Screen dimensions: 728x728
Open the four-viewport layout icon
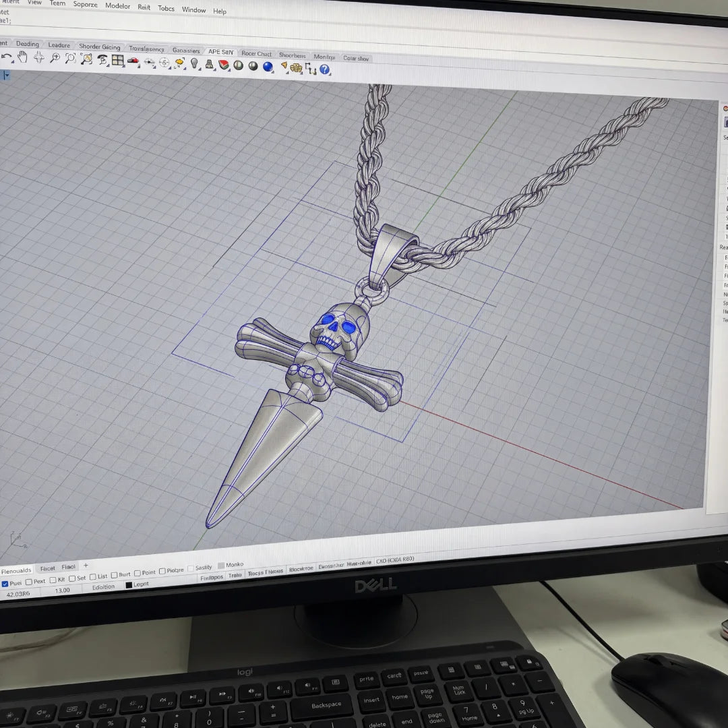click(x=118, y=60)
